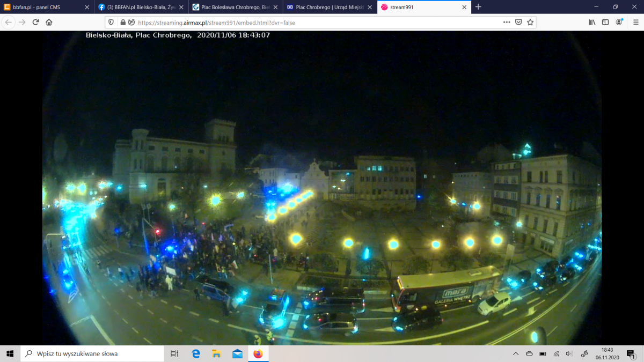The image size is (644, 362).
Task: Click the Windows taskbar search box
Action: (92, 354)
